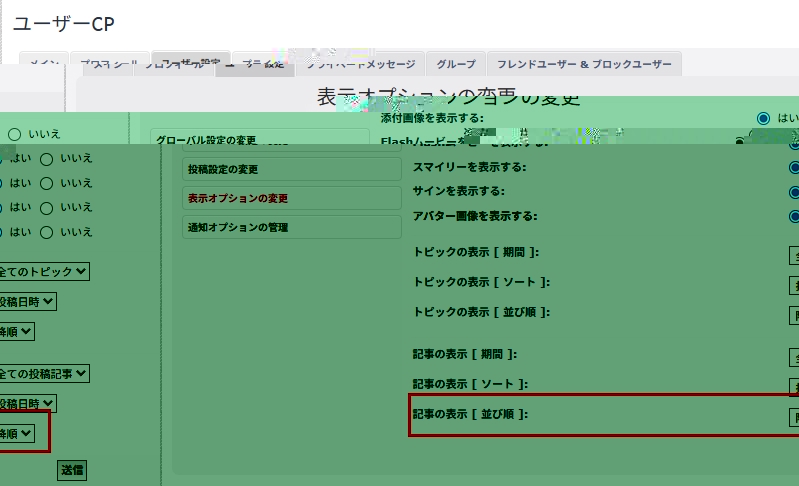Open the 投稿日時 dropdown below 全てのトピック
The width and height of the screenshot is (799, 486).
(x=28, y=301)
